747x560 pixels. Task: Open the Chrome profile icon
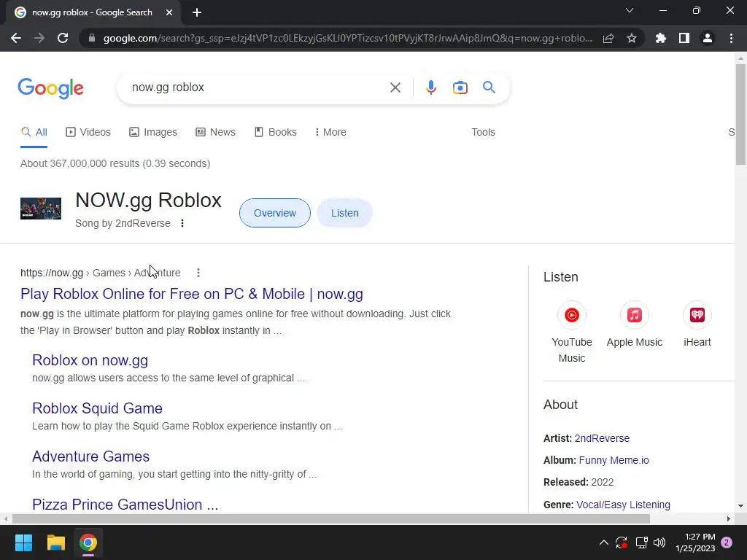click(708, 38)
